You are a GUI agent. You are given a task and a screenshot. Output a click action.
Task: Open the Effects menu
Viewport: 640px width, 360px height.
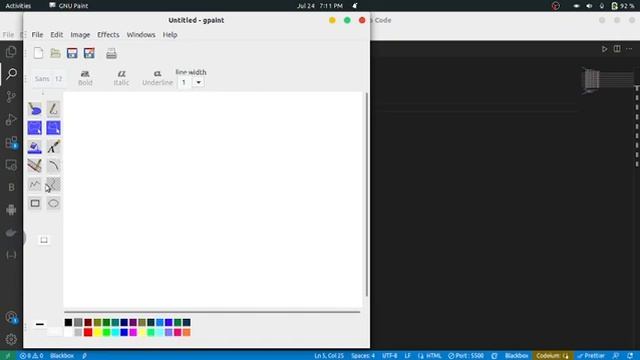pos(108,35)
